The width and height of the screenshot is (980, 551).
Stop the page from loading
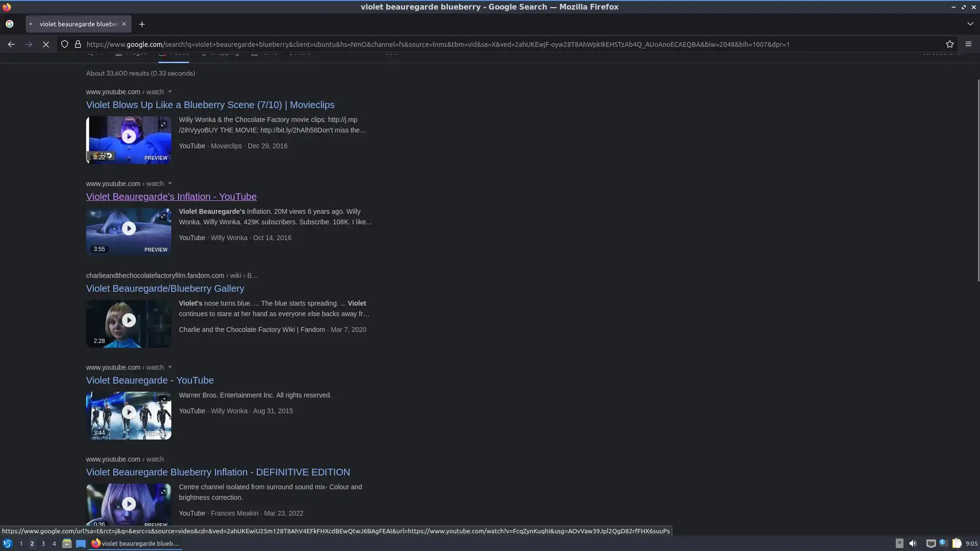click(x=46, y=44)
